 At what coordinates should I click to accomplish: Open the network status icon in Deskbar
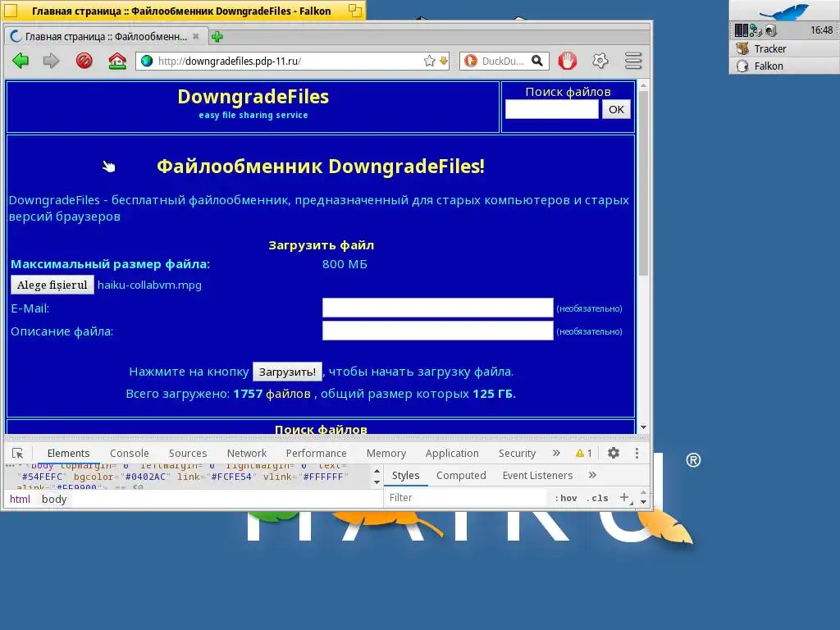click(x=756, y=30)
